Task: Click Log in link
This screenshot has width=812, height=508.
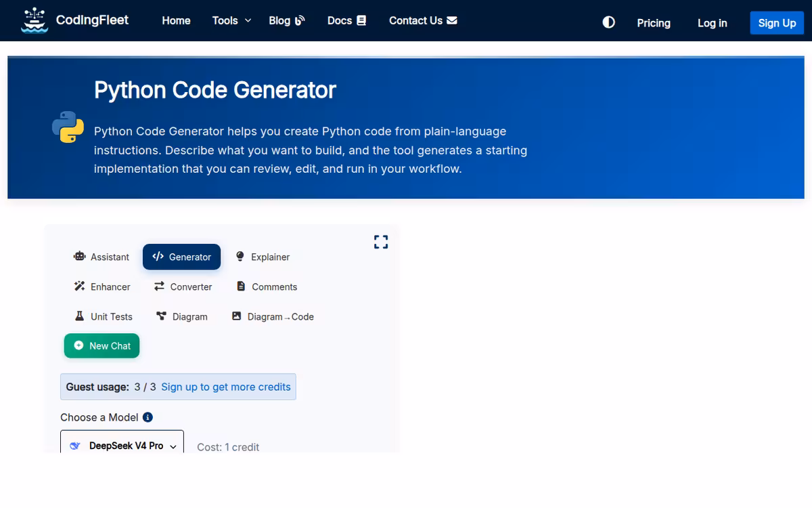Action: (712, 23)
